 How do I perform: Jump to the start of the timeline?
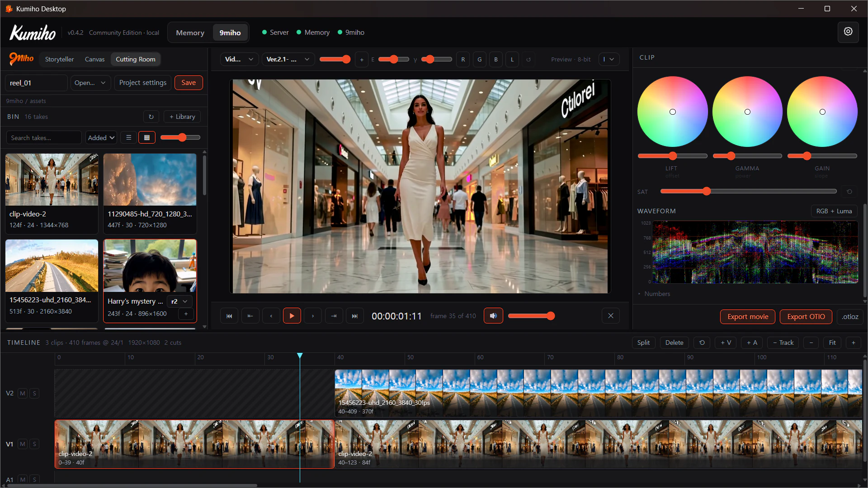pyautogui.click(x=229, y=316)
